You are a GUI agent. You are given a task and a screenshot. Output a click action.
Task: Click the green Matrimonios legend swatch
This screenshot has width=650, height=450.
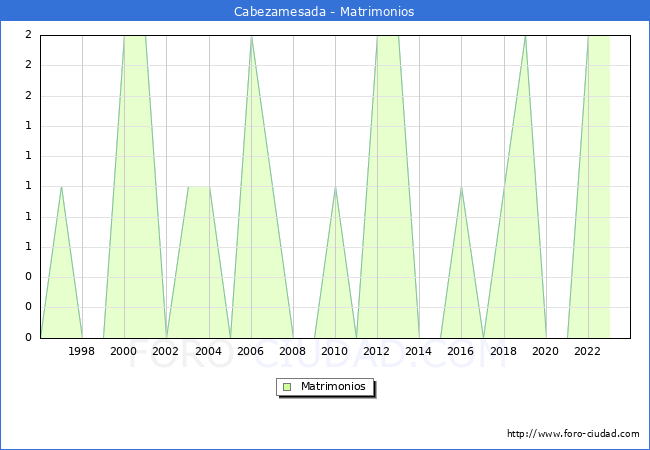(287, 386)
